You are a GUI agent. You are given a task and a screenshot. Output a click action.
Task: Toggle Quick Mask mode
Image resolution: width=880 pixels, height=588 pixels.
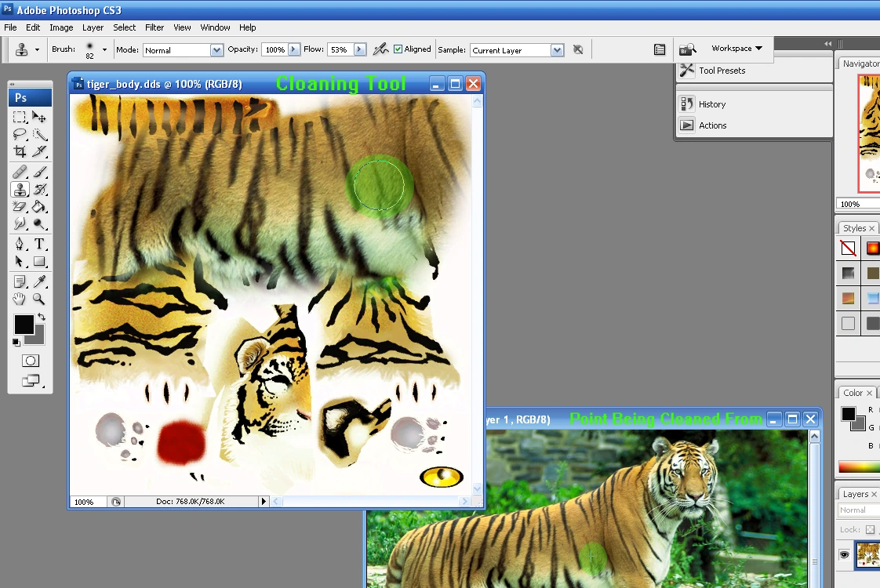(30, 361)
